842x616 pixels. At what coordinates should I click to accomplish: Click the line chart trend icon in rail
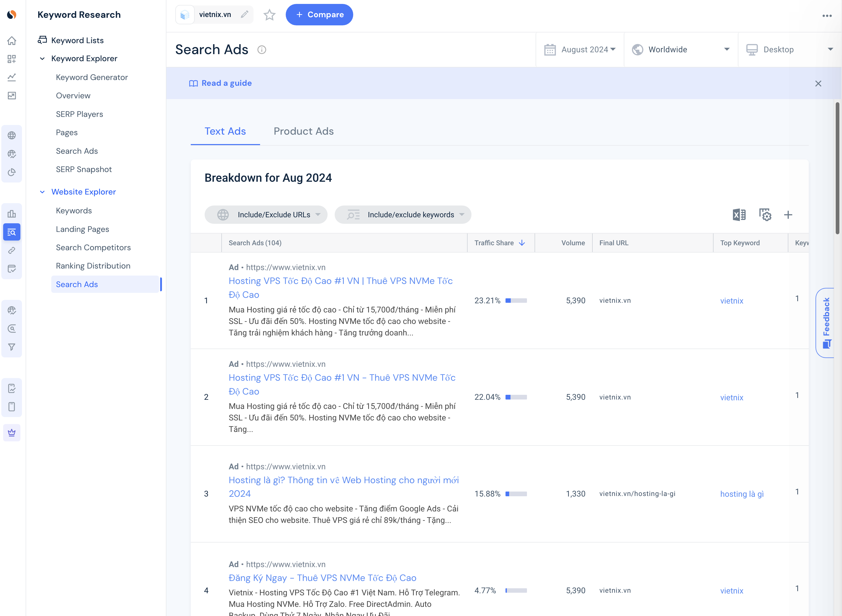[12, 77]
